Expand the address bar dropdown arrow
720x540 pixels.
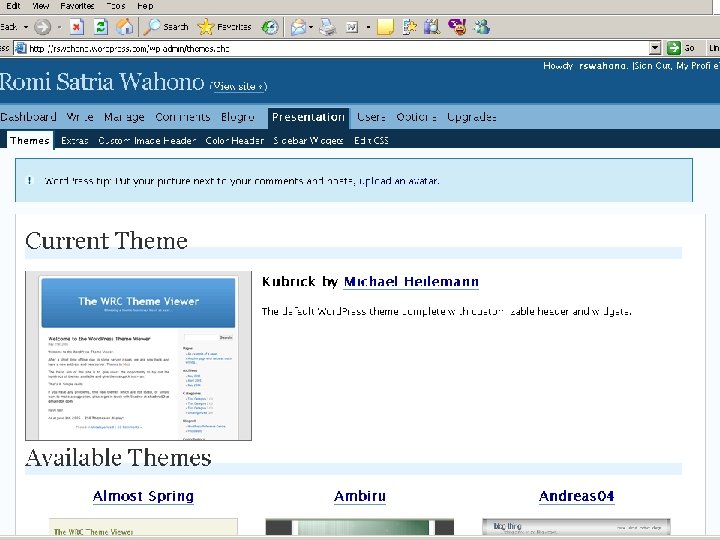pyautogui.click(x=655, y=48)
